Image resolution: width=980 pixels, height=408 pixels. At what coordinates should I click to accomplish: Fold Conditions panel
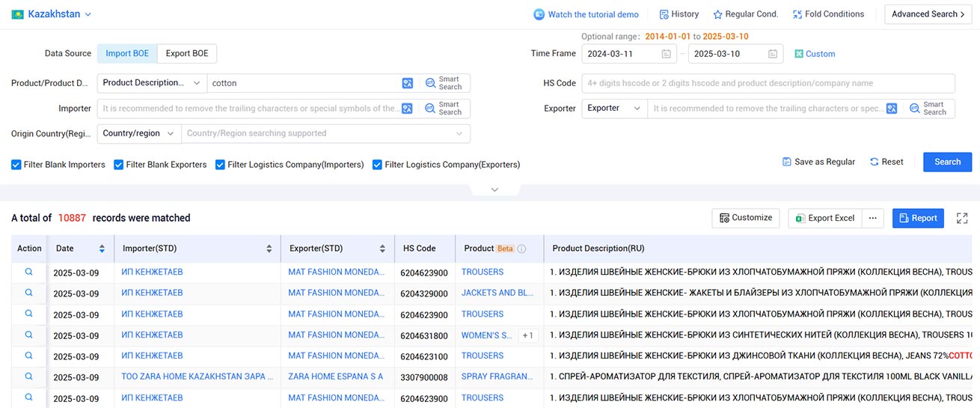pos(828,14)
